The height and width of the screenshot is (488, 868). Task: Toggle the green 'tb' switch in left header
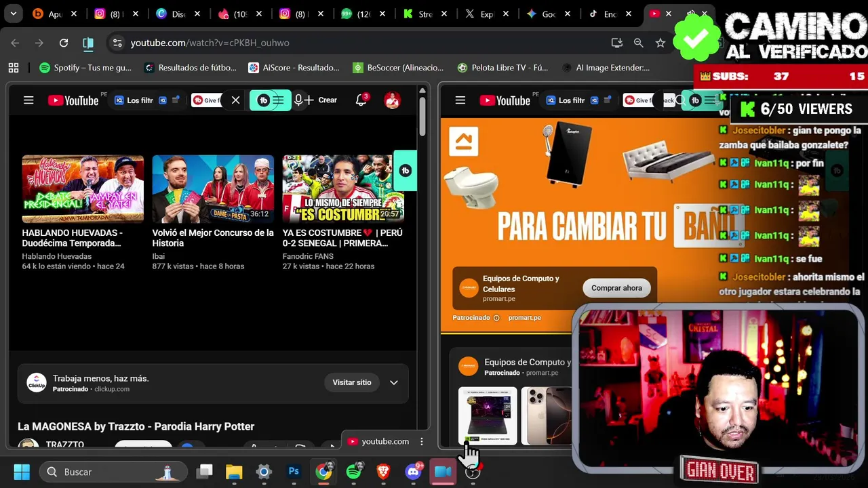click(x=271, y=100)
